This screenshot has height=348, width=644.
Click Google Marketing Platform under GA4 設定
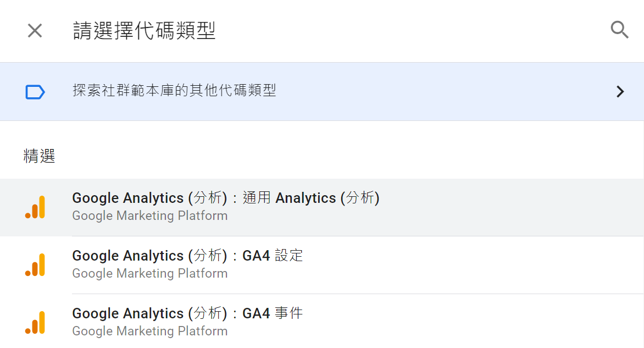tap(150, 273)
